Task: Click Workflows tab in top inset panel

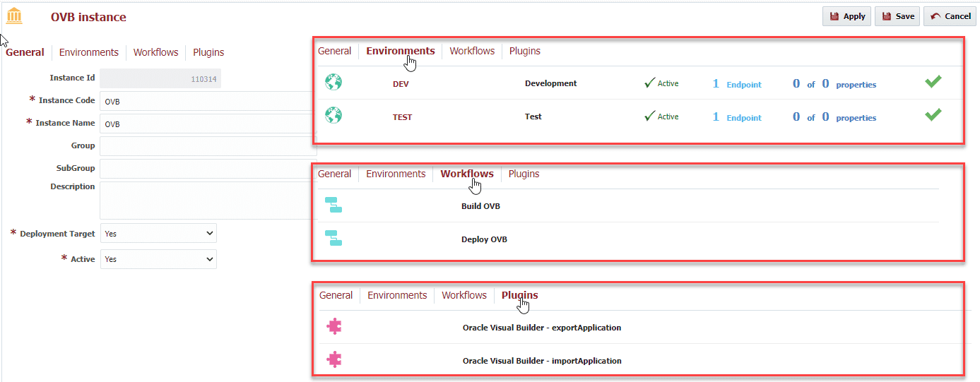Action: pyautogui.click(x=472, y=51)
